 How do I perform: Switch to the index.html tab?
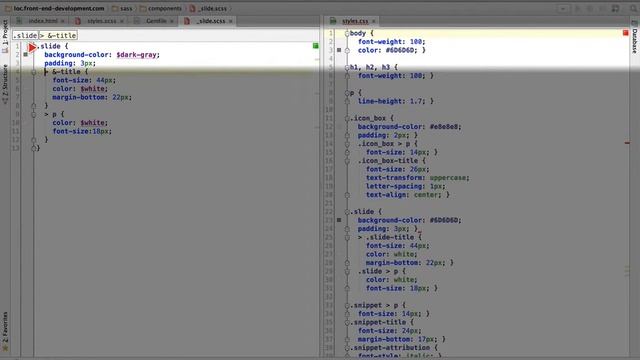click(40, 21)
